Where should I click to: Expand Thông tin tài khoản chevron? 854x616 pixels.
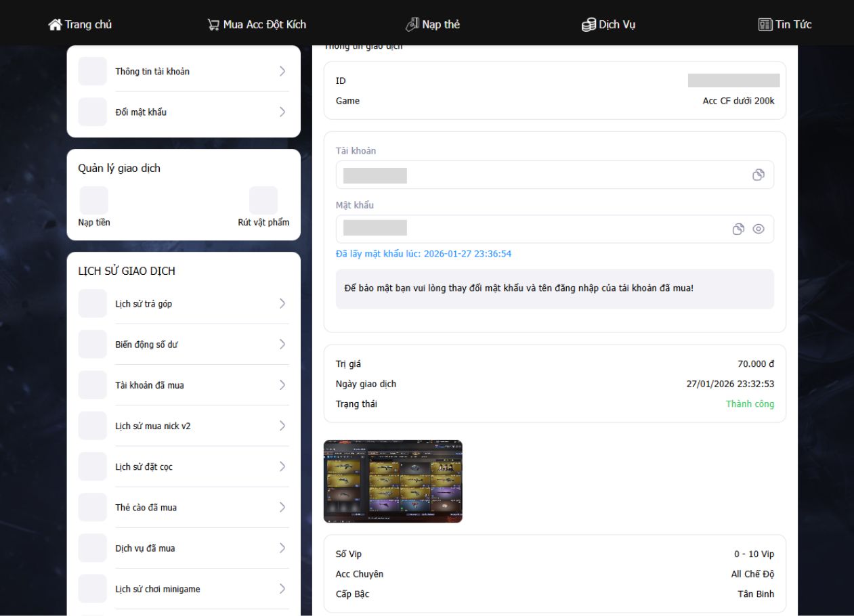[x=282, y=71]
